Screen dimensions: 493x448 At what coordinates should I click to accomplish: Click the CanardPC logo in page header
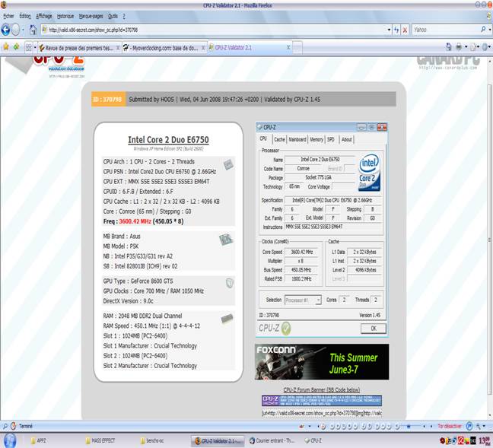448,62
